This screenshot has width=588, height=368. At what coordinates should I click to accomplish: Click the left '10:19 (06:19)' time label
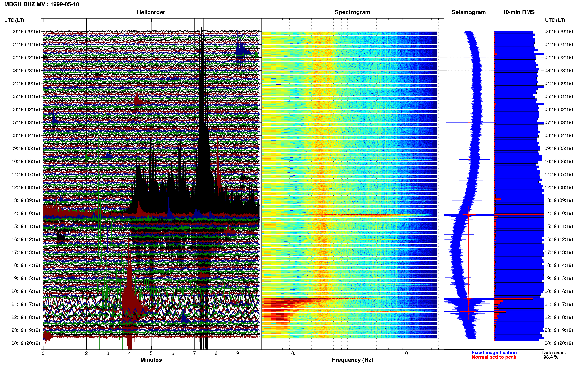point(26,161)
